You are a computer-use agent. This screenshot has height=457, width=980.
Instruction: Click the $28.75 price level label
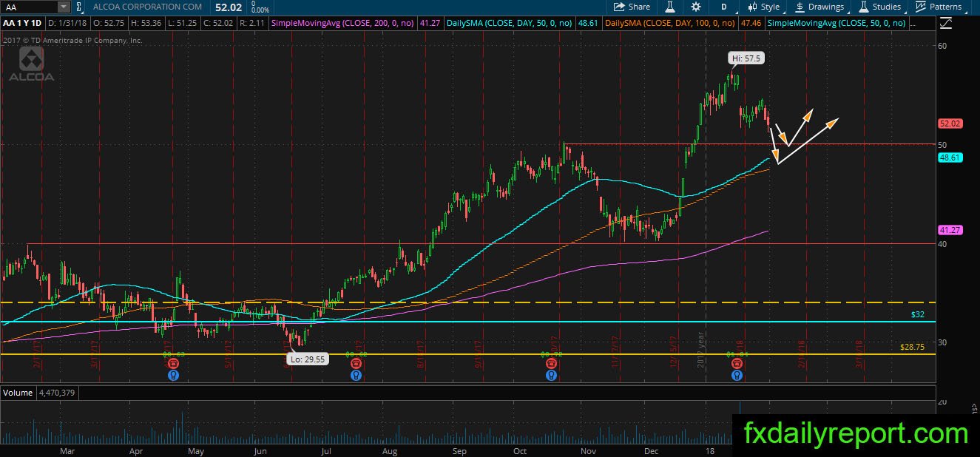coord(913,347)
